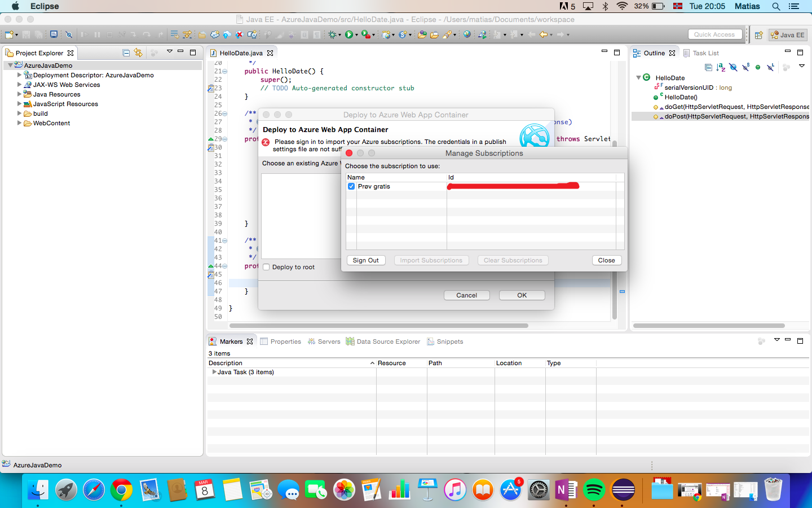Click the Wi-Fi icon in menu bar
The height and width of the screenshot is (508, 812).
click(x=622, y=6)
